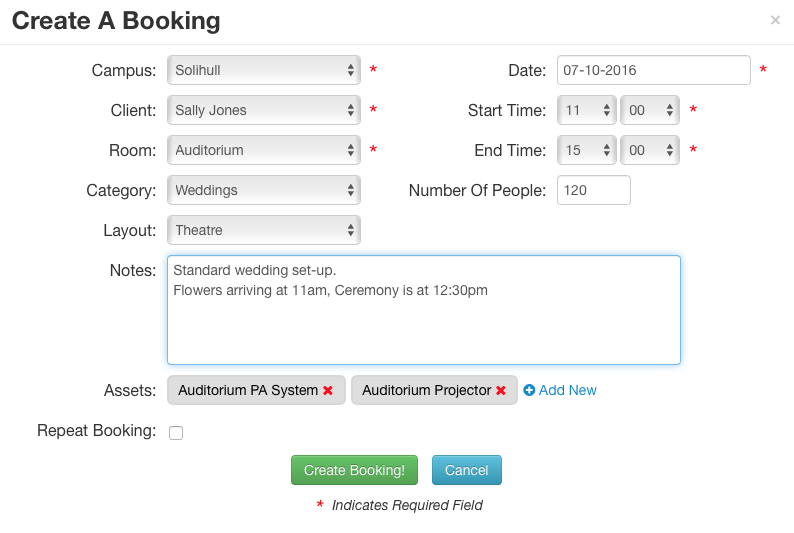This screenshot has width=794, height=533.
Task: Click the Cancel button
Action: click(467, 470)
